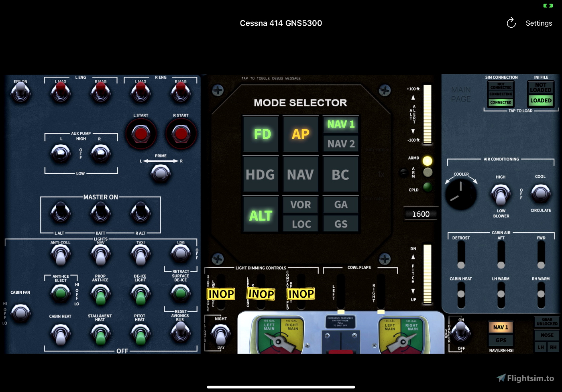Viewport: 562px width, 392px height.
Task: Toggle LDG landing light switch
Action: tap(181, 253)
